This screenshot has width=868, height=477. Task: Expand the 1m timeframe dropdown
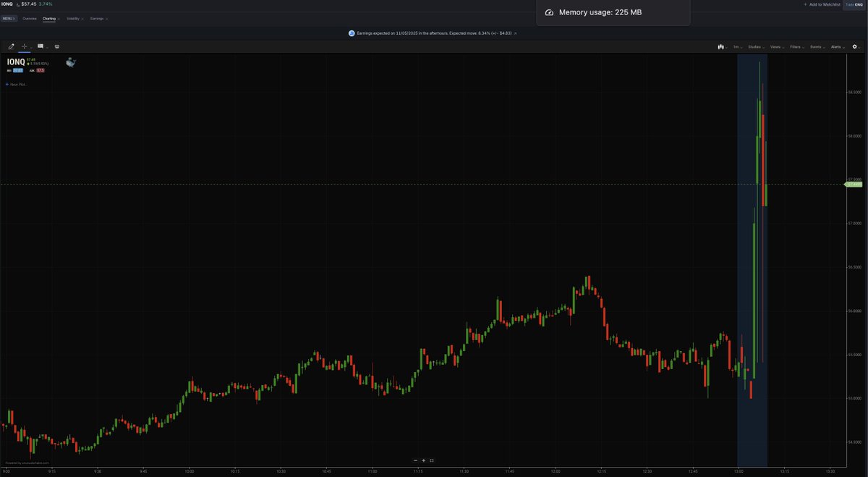[737, 46]
